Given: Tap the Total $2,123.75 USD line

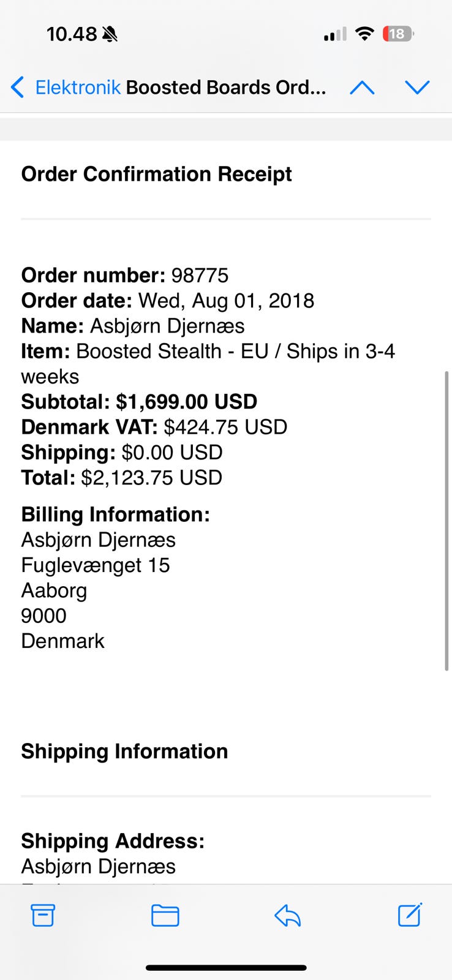Looking at the screenshot, I should click(x=122, y=478).
